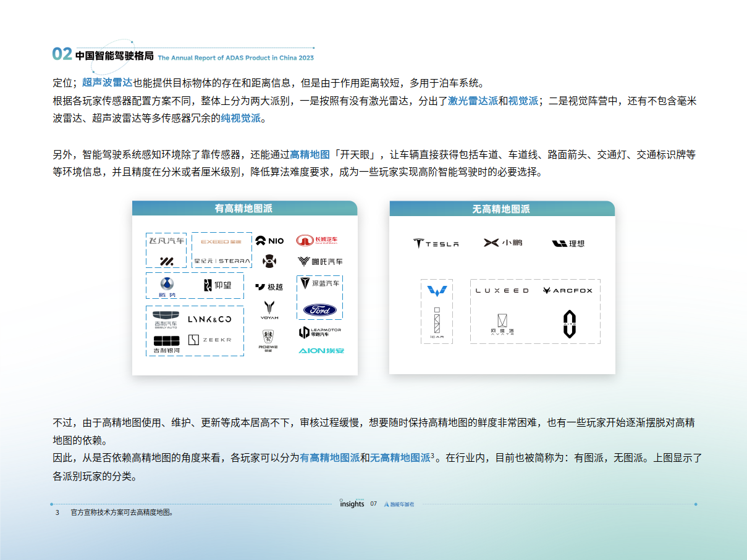747x560 pixels.
Task: Click the 无高精地图派 panel header
Action: 501,209
